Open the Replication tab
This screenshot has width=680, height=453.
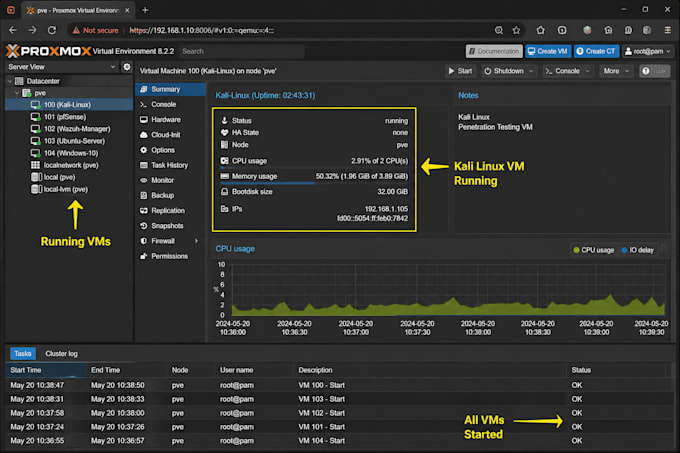(170, 210)
